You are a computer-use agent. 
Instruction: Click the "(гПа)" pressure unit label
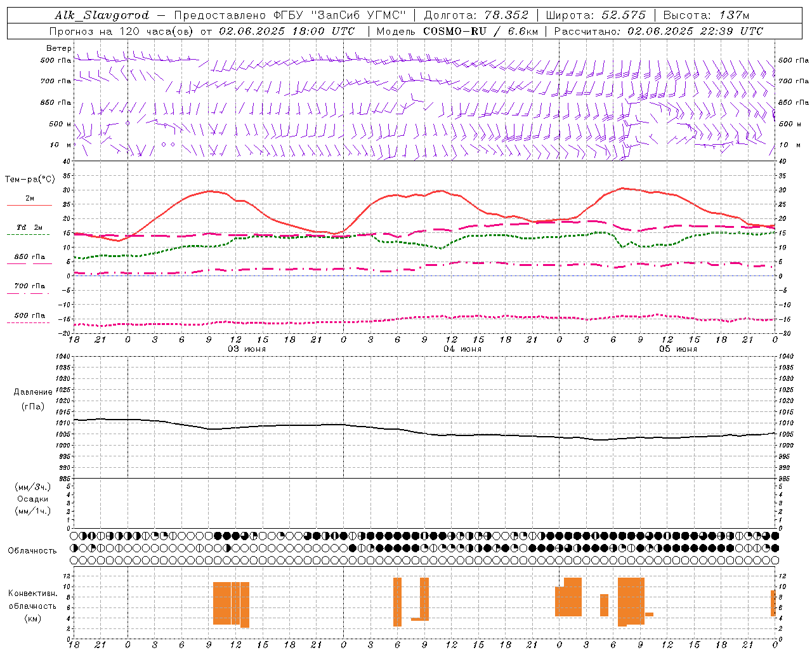pyautogui.click(x=33, y=407)
